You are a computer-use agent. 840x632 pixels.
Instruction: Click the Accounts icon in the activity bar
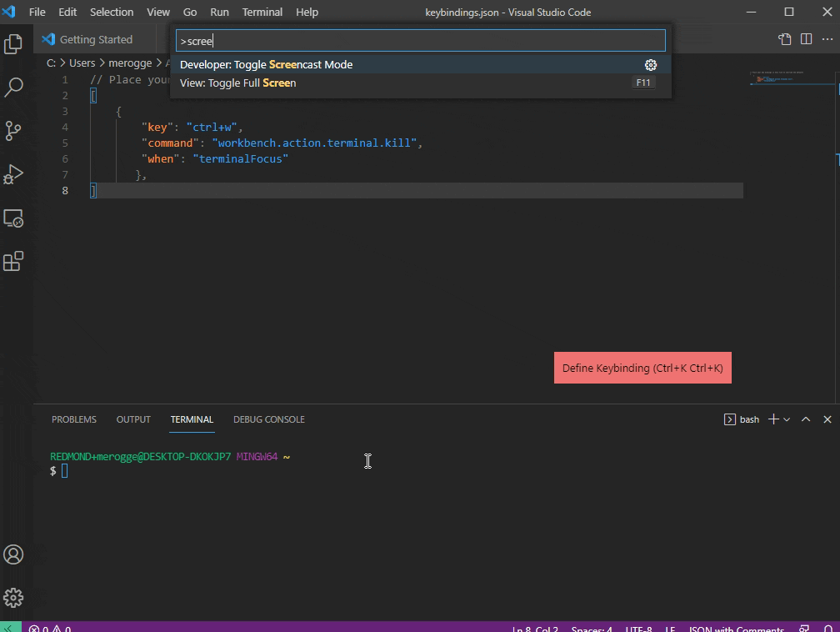point(12,554)
